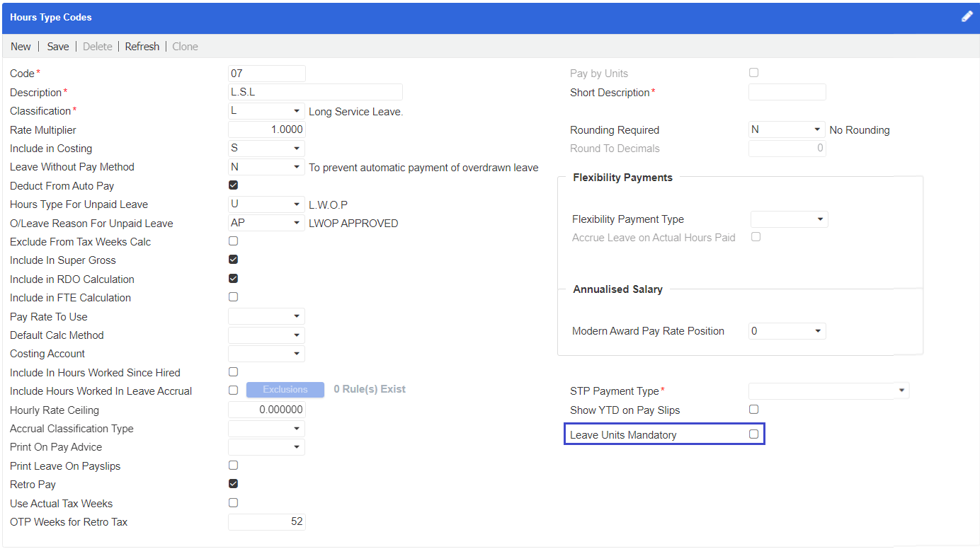Screen dimensions: 980x549
Task: Create a new record with the New button
Action: [x=20, y=46]
